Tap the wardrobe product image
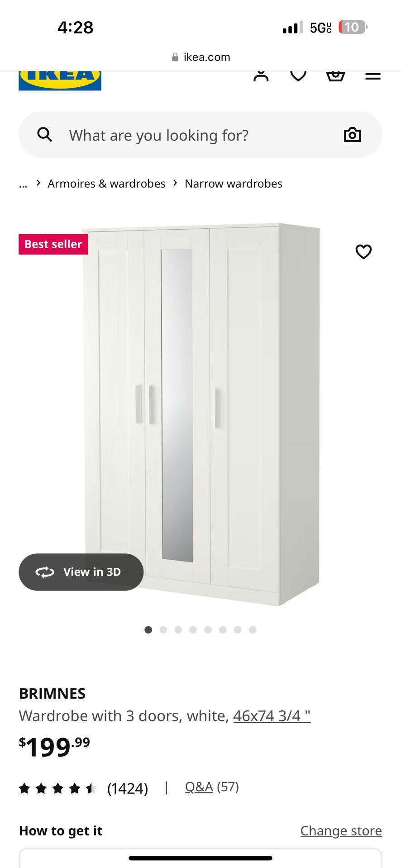This screenshot has height=868, width=401. [202, 414]
